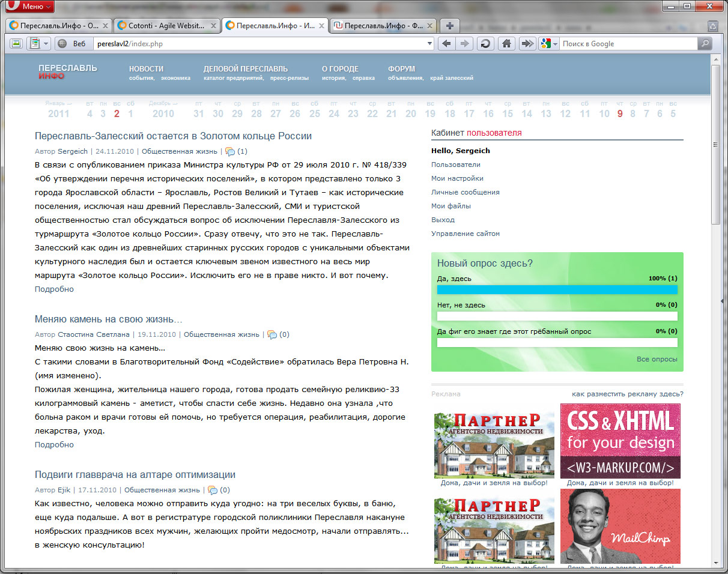Screen dimensions: 728x574
Task: Close the Cotonti - Agile Website tab
Action: [213, 26]
